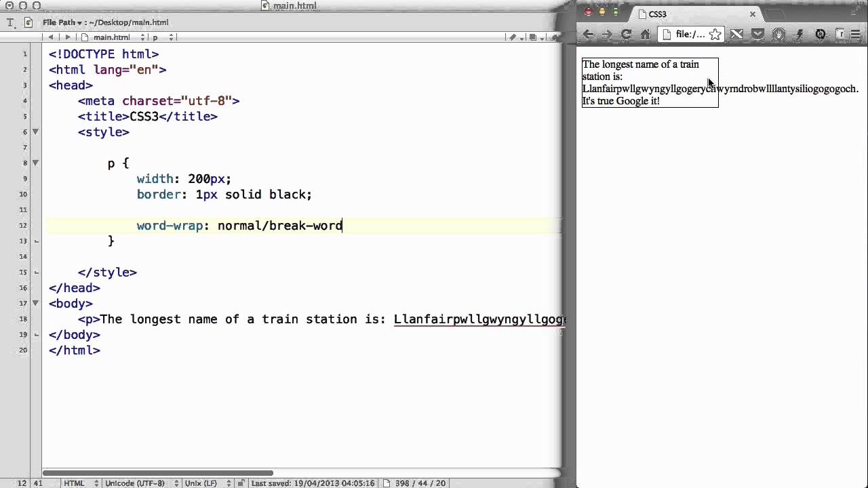Collapse the body fold at line 17
The image size is (868, 488).
(36, 304)
